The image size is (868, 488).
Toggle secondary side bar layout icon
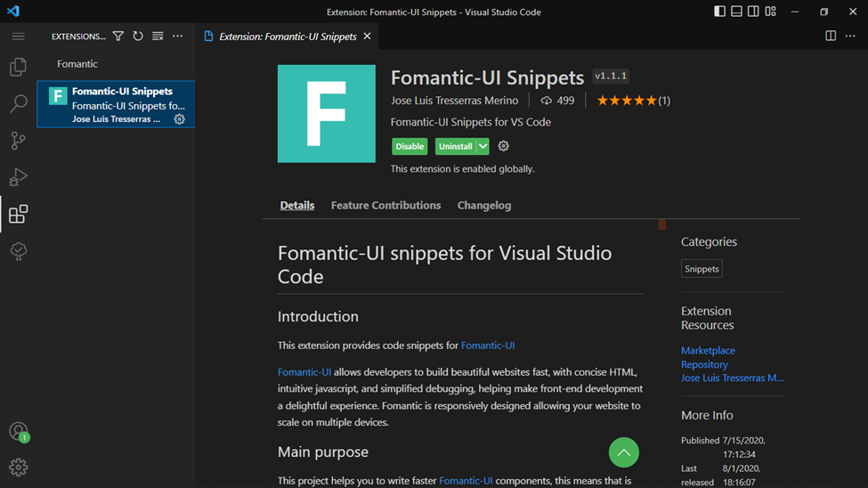[753, 12]
